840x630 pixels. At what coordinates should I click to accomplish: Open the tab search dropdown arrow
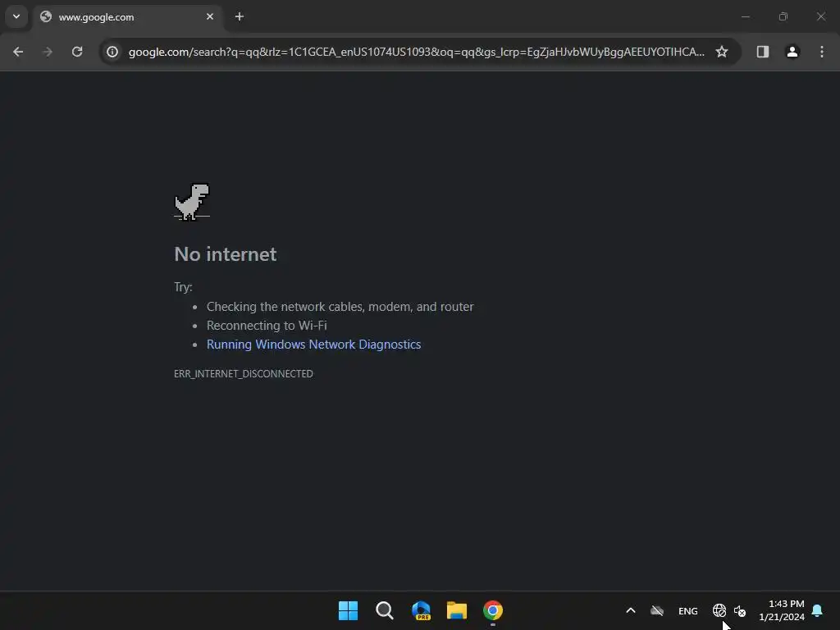[16, 16]
